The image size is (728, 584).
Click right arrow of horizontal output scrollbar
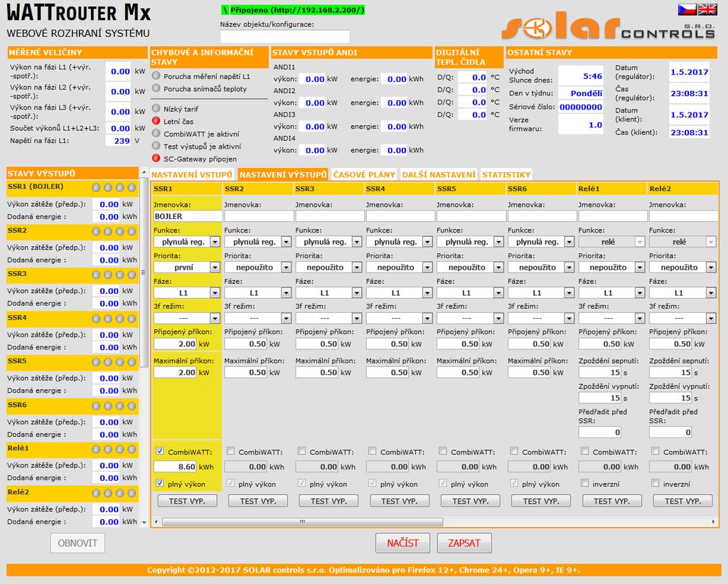click(x=714, y=521)
